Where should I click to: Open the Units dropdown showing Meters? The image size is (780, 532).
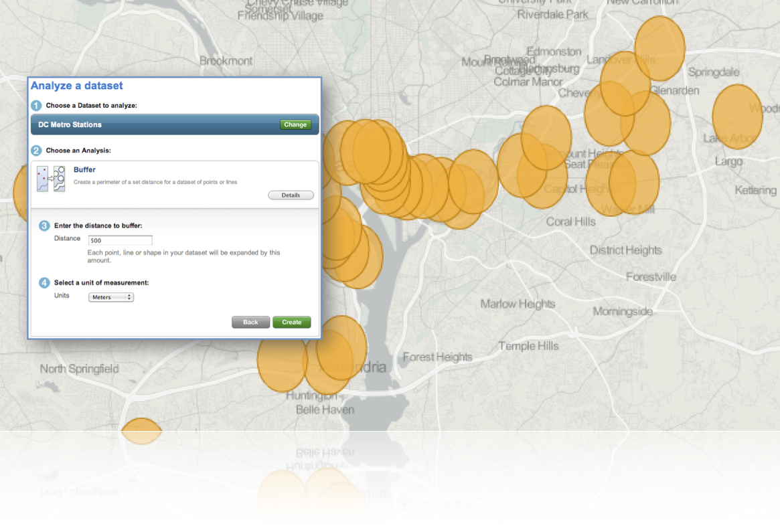click(111, 297)
